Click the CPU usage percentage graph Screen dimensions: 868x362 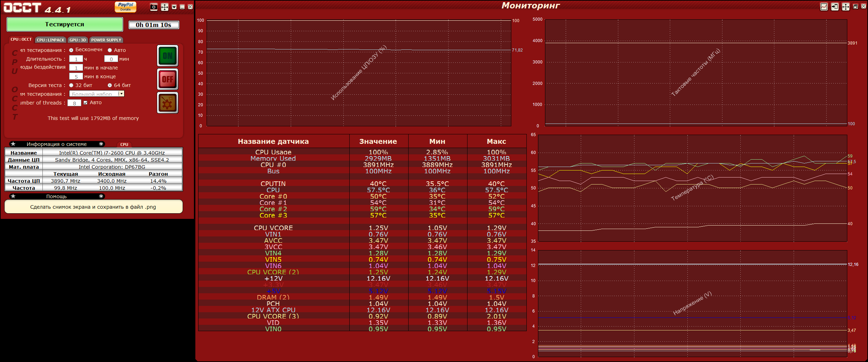click(359, 73)
